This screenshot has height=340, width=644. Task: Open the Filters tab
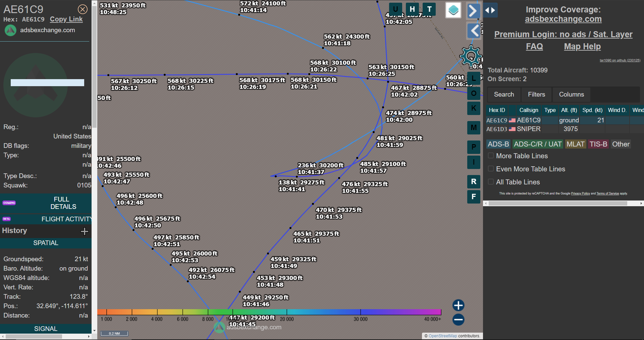coord(536,95)
